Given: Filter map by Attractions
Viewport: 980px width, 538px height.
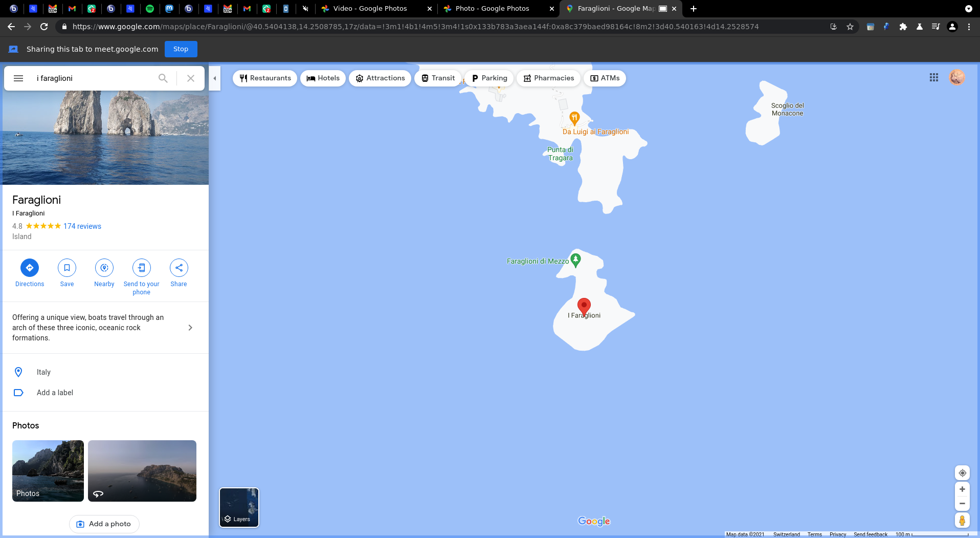Looking at the screenshot, I should [380, 78].
